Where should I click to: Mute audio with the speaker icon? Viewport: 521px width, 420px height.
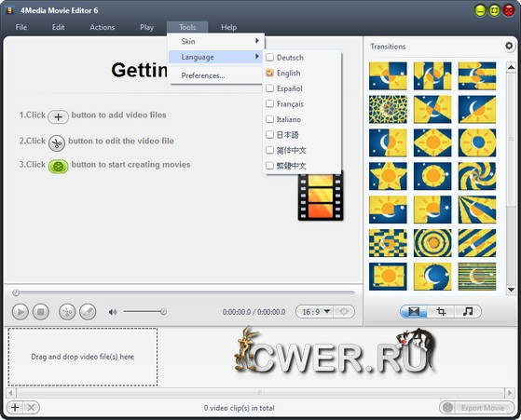click(x=113, y=312)
